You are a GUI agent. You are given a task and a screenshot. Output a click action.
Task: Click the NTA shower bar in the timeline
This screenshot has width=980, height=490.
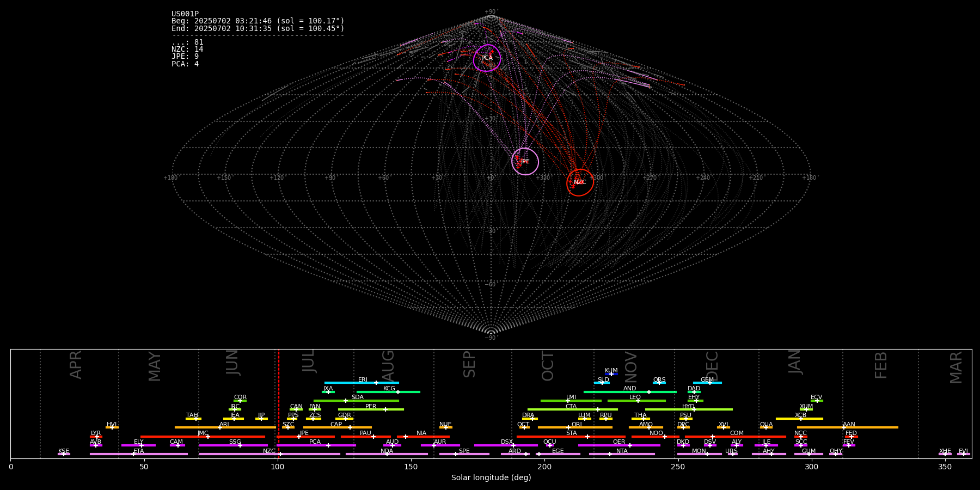tap(622, 454)
